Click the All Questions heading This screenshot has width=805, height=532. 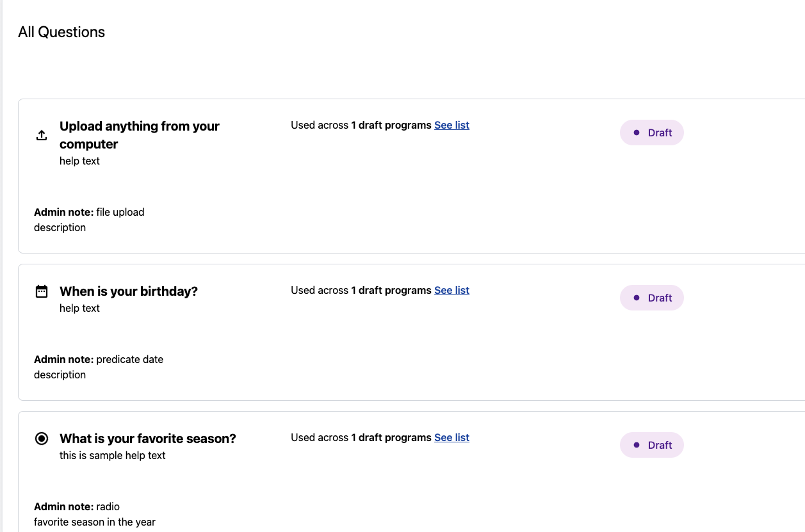point(61,32)
